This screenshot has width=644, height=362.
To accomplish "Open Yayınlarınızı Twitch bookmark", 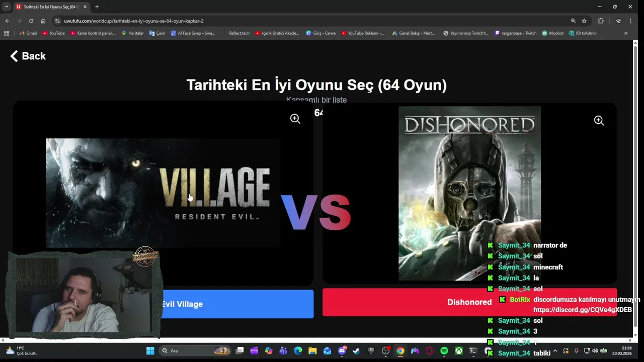I will (x=465, y=33).
